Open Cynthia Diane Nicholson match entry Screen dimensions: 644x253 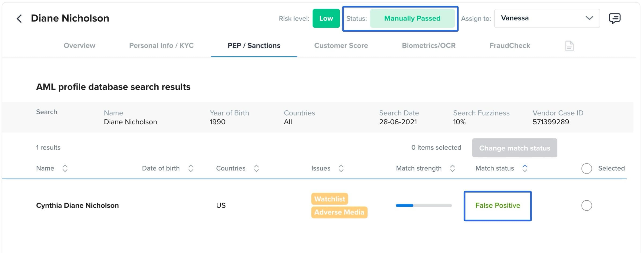[x=77, y=205]
